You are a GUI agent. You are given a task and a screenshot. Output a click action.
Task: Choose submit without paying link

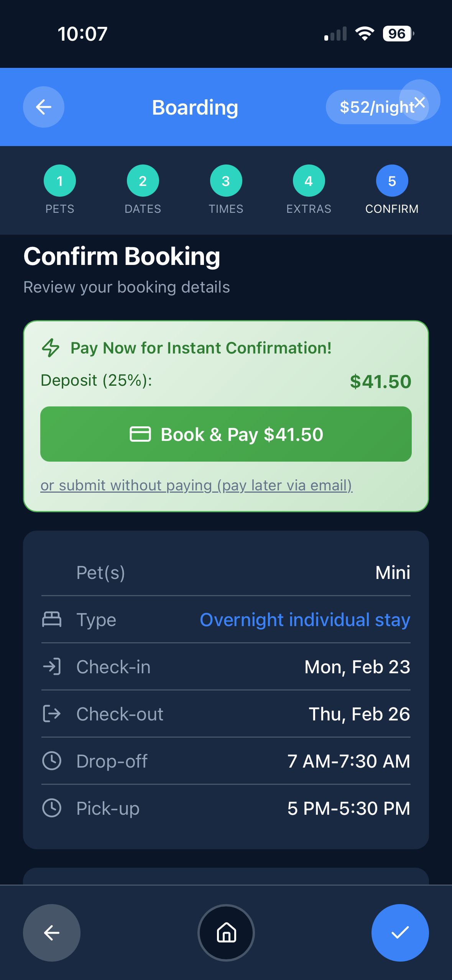coord(196,485)
